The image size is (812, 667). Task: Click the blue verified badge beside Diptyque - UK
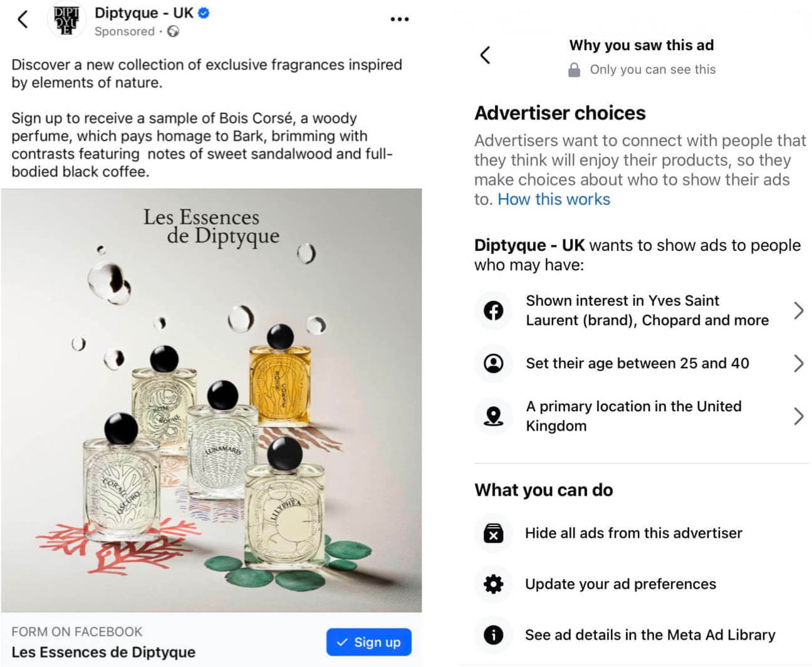(x=204, y=13)
